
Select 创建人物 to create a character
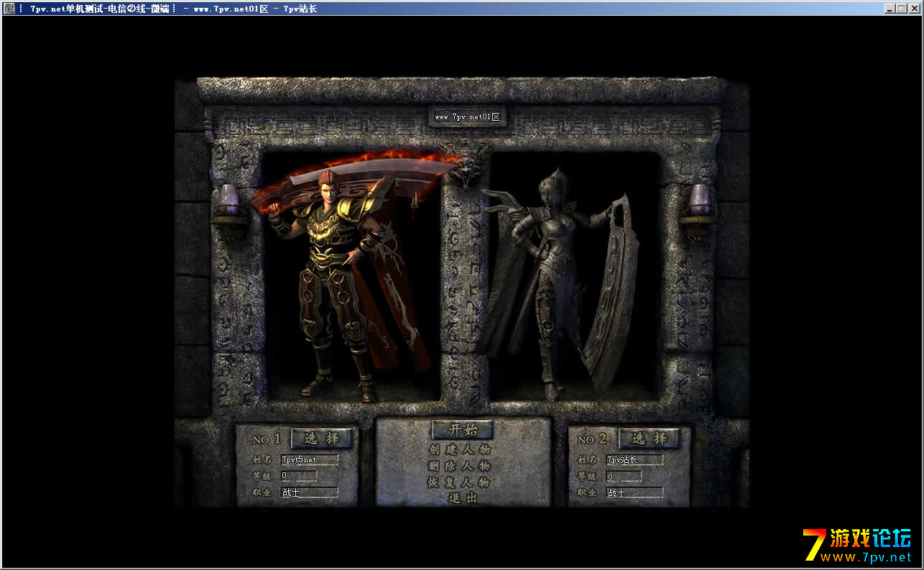(460, 449)
